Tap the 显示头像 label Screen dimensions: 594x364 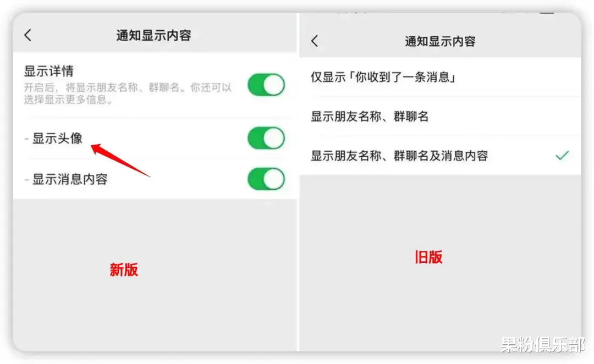click(x=57, y=138)
